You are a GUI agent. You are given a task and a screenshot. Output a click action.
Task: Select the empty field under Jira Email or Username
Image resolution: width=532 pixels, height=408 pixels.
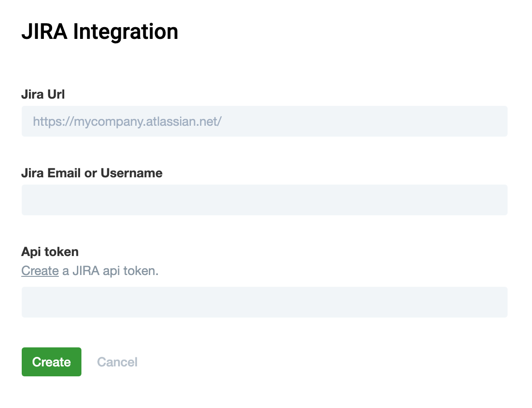264,199
